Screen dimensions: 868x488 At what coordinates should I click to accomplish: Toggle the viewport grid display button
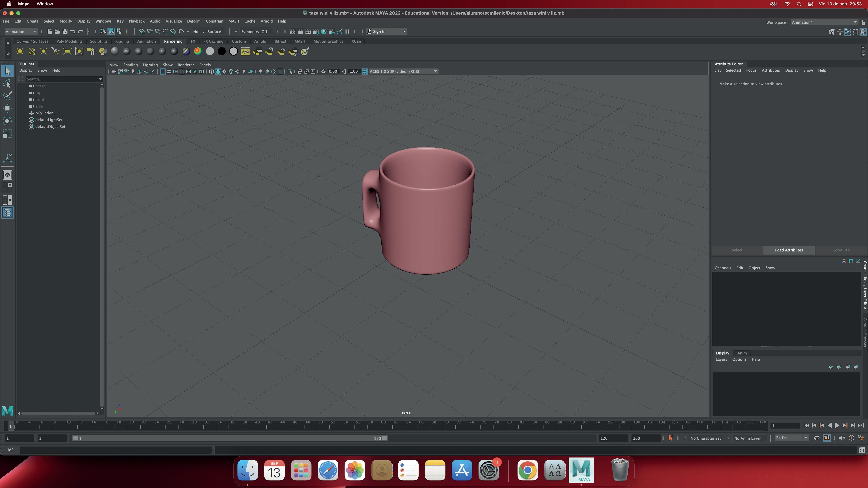[x=162, y=71]
